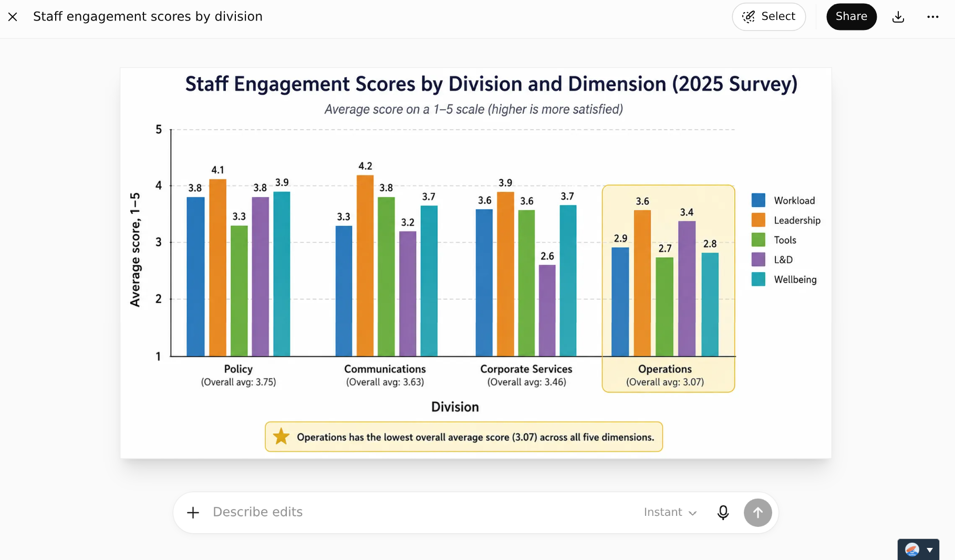Click the send arrow button
The image size is (955, 560).
coord(757,512)
